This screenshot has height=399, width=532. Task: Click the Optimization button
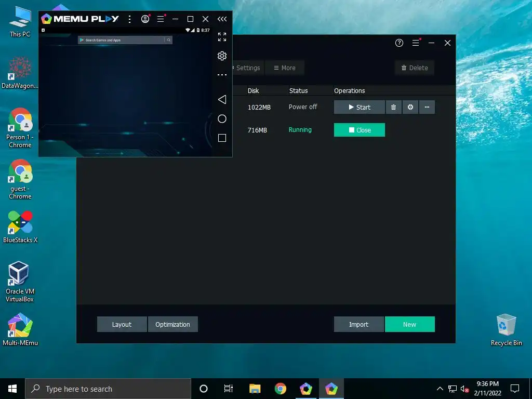point(172,324)
